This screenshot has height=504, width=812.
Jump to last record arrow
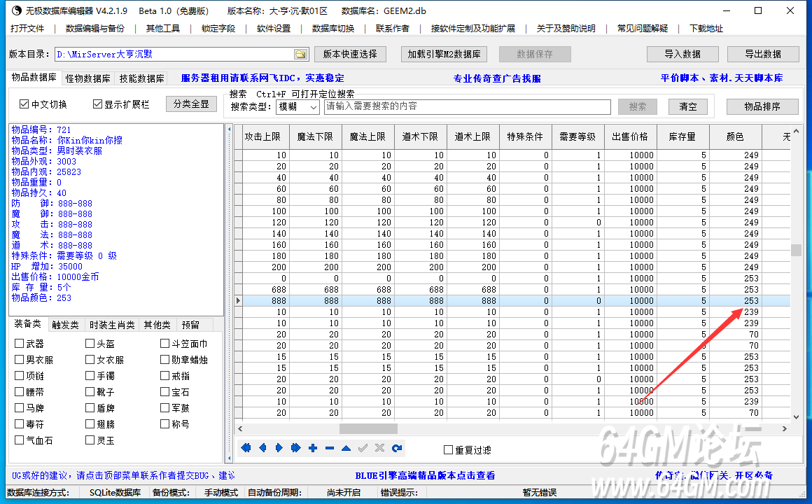pos(295,448)
